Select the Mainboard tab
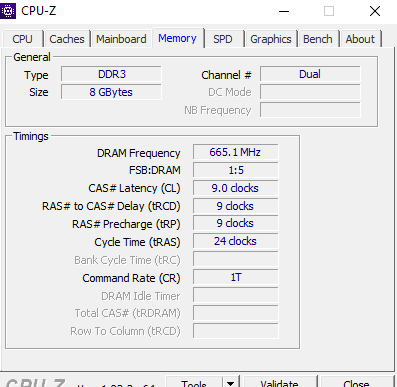397x387 pixels. (121, 39)
